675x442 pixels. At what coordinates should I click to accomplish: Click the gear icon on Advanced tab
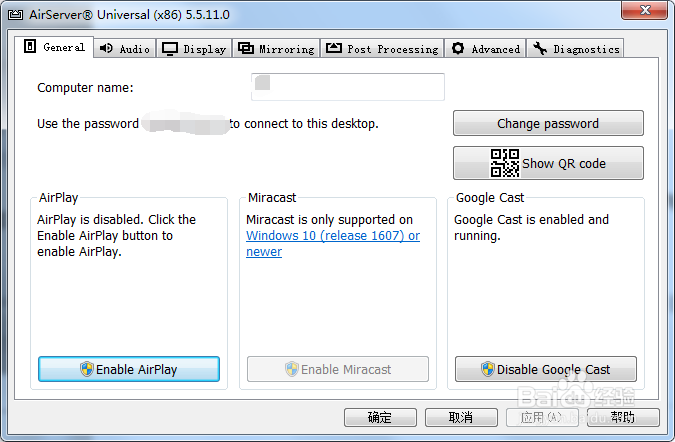(x=458, y=48)
